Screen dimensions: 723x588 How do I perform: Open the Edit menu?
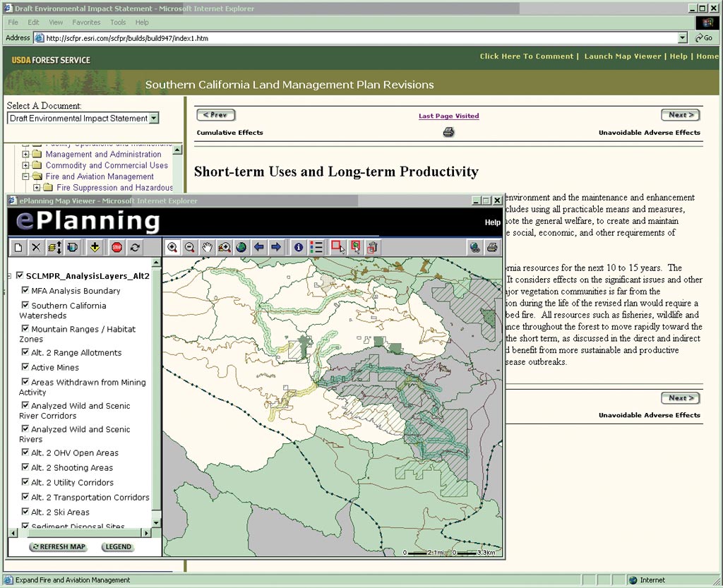pos(33,22)
